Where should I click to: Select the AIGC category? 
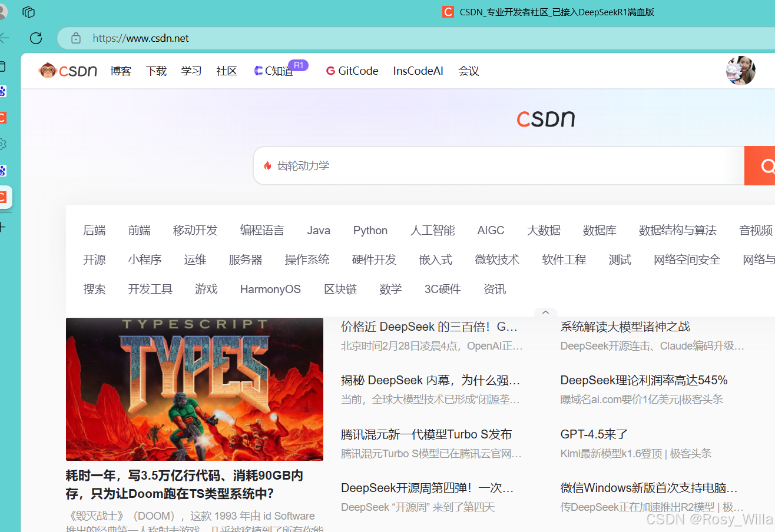click(x=491, y=231)
